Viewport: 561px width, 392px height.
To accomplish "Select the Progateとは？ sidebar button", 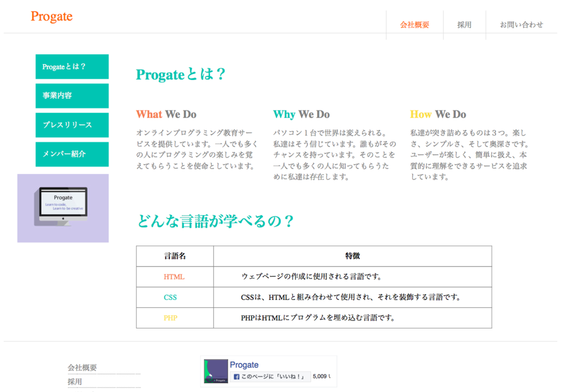I will (72, 67).
